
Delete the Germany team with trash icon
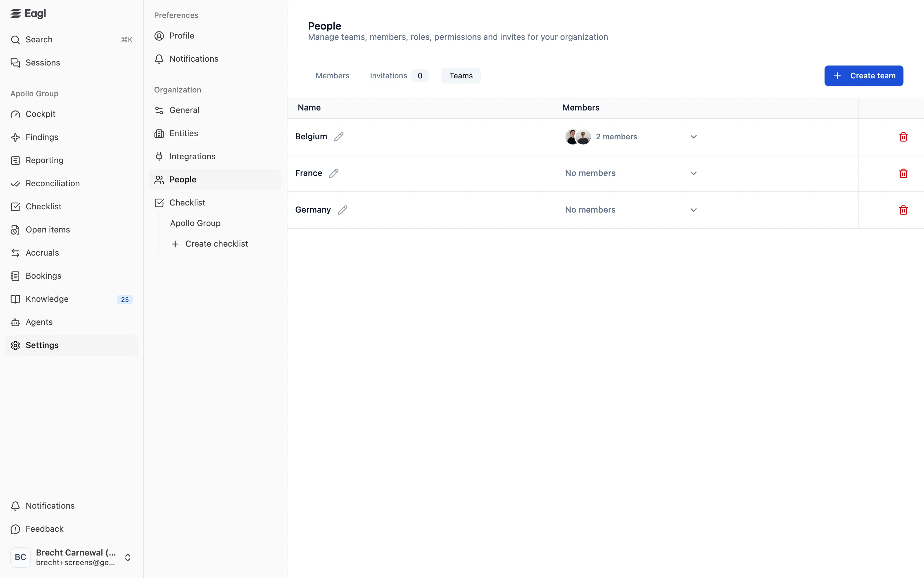(903, 210)
